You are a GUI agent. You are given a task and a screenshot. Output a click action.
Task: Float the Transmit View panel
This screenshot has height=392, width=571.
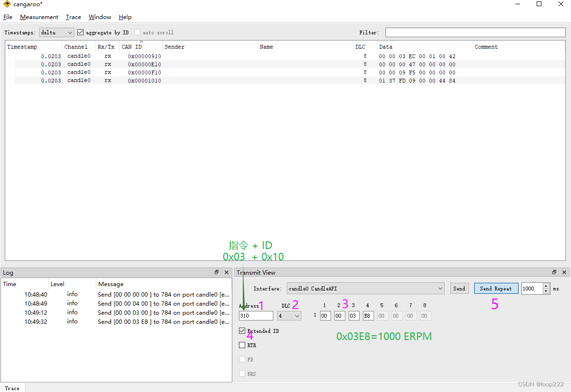click(554, 272)
